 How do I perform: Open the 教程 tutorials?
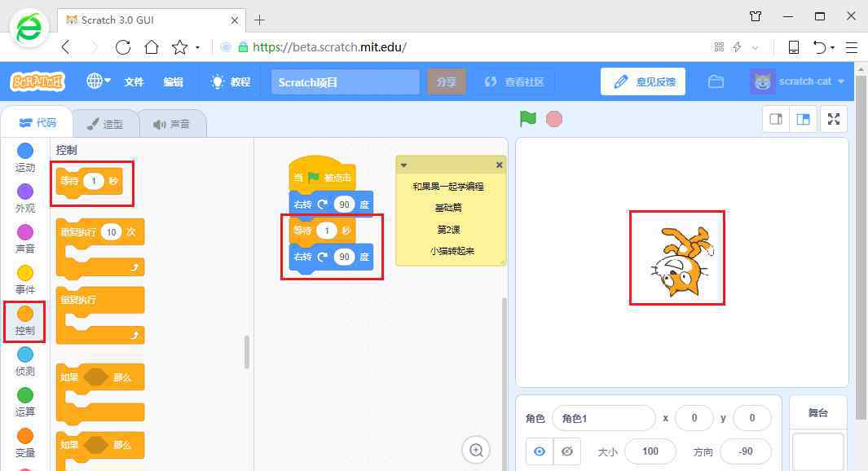point(231,82)
